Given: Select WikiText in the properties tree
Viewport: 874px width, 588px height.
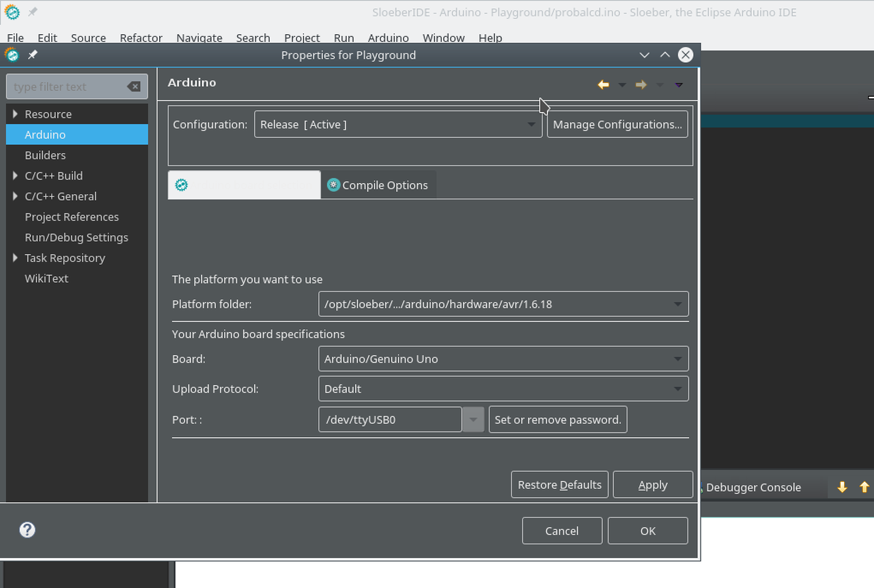Looking at the screenshot, I should (46, 278).
